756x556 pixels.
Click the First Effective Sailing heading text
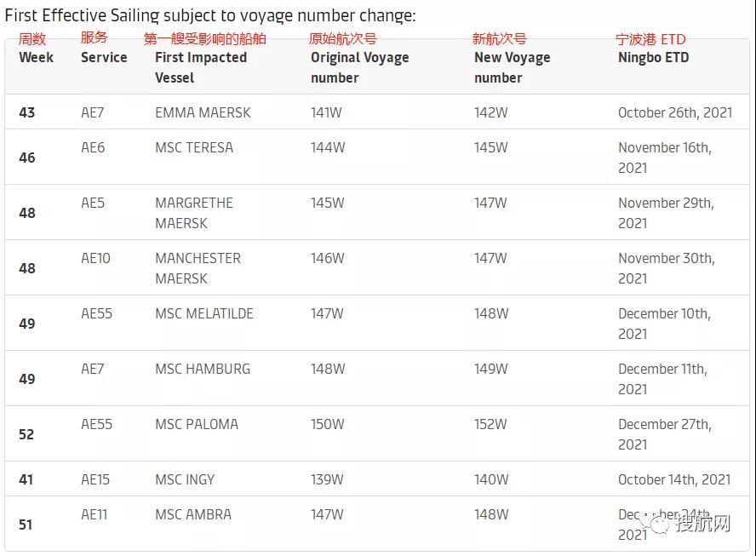pyautogui.click(x=210, y=15)
